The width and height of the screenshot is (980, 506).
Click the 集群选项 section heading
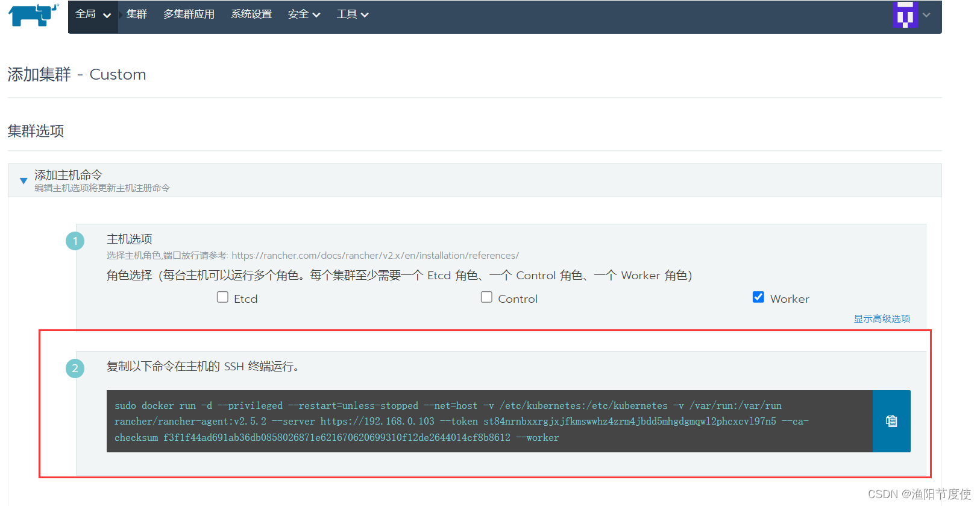[36, 131]
